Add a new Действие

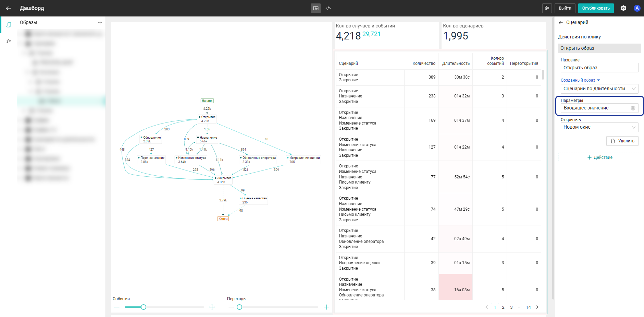[x=599, y=157]
